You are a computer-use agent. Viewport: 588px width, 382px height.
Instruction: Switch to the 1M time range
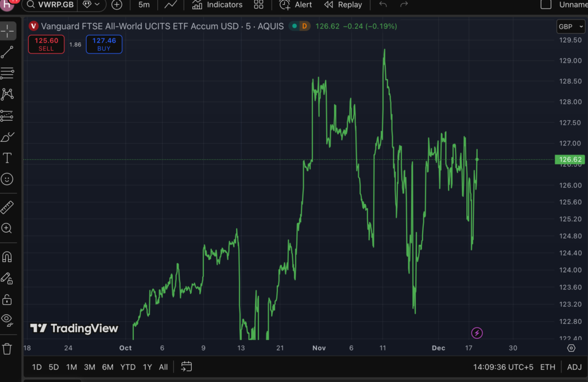(71, 367)
